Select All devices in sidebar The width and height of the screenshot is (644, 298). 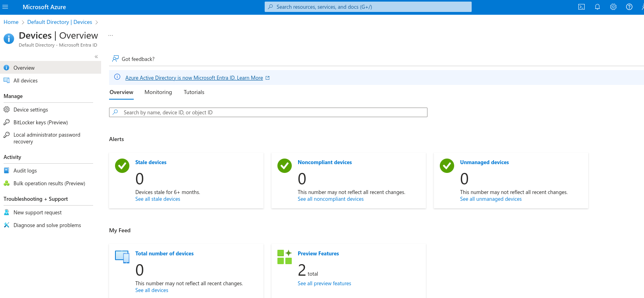coord(25,80)
